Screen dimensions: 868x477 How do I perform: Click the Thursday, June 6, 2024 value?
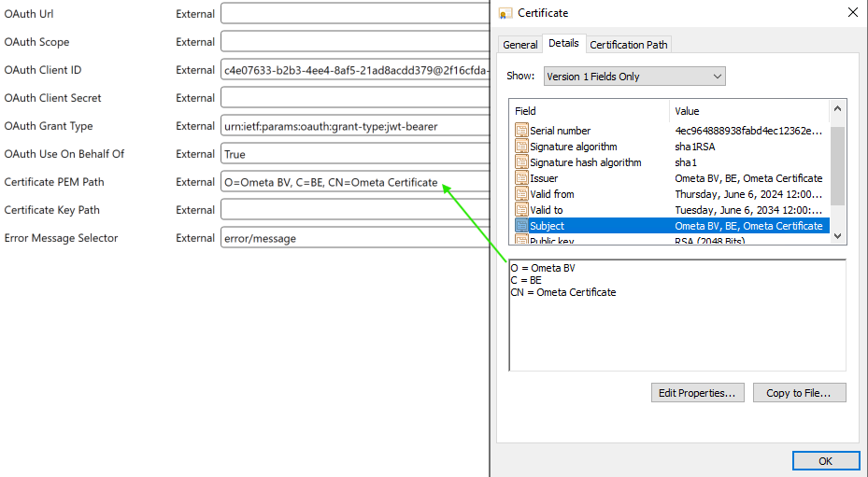(x=748, y=194)
